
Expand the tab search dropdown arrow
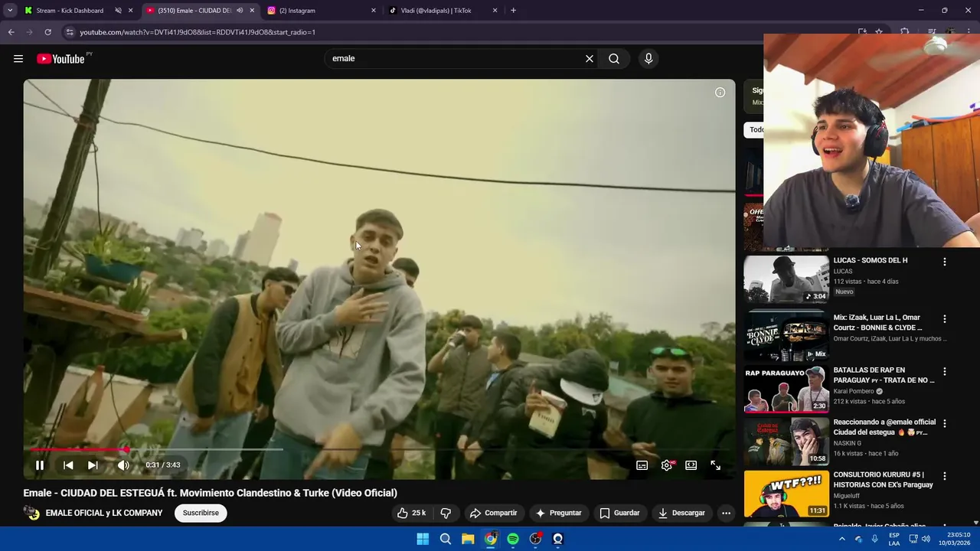9,11
